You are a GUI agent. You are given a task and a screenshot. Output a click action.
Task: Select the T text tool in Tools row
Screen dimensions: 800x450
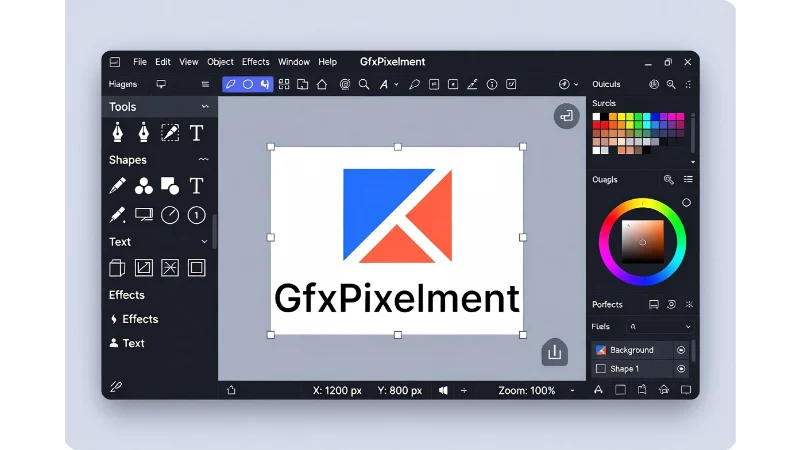[x=196, y=133]
